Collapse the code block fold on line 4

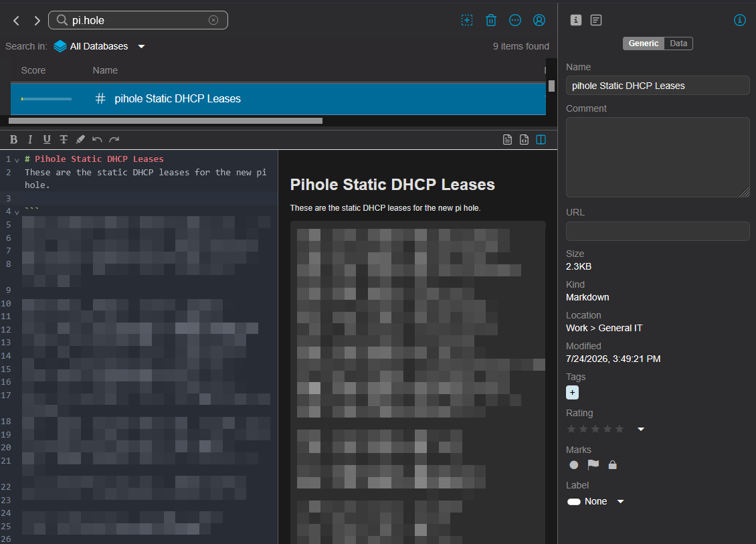click(x=17, y=212)
